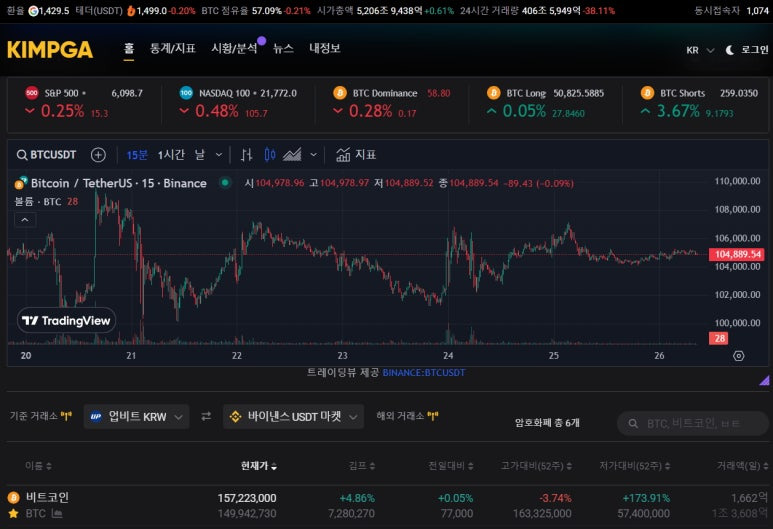773x529 pixels.
Task: Click the purple resize corner icon
Action: coord(764,380)
